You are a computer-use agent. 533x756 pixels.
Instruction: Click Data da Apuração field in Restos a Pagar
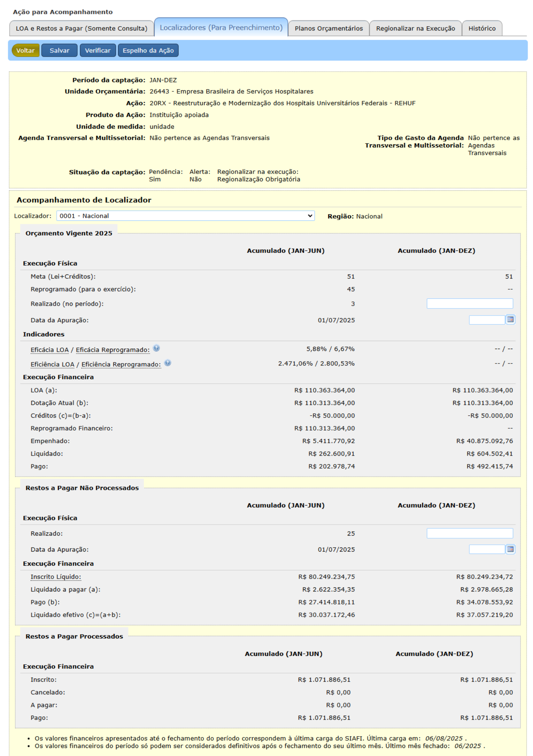(487, 549)
